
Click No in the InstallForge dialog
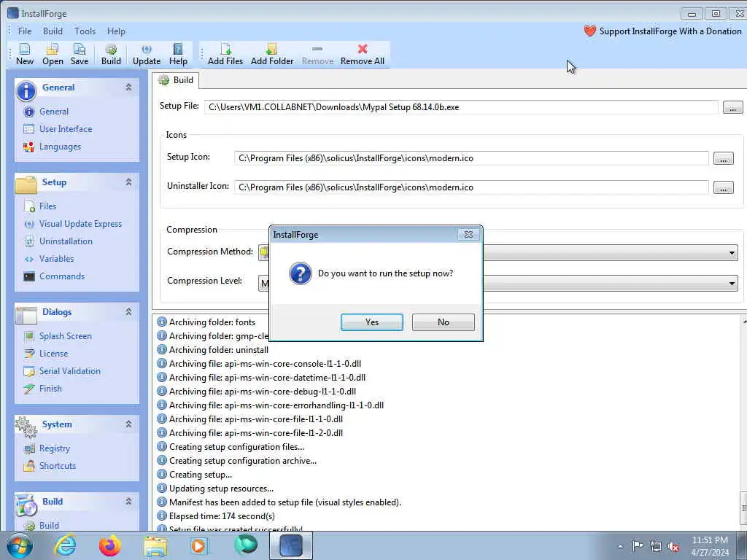click(x=443, y=322)
